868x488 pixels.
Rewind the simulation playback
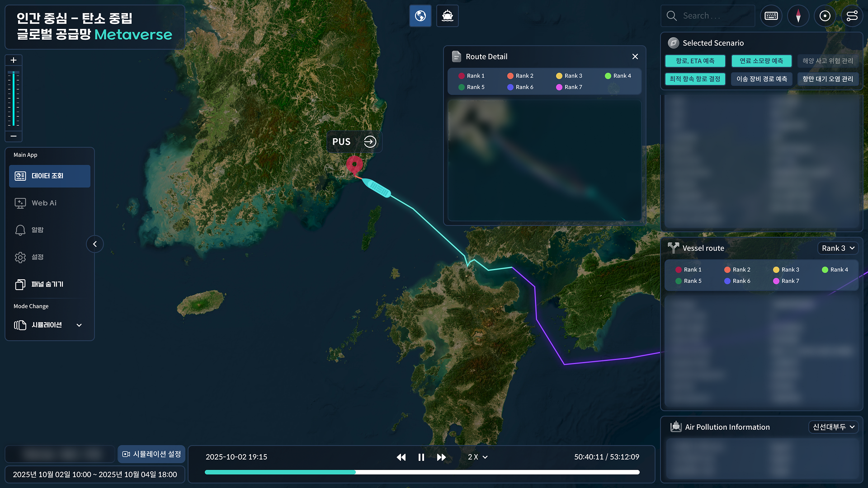[401, 457]
